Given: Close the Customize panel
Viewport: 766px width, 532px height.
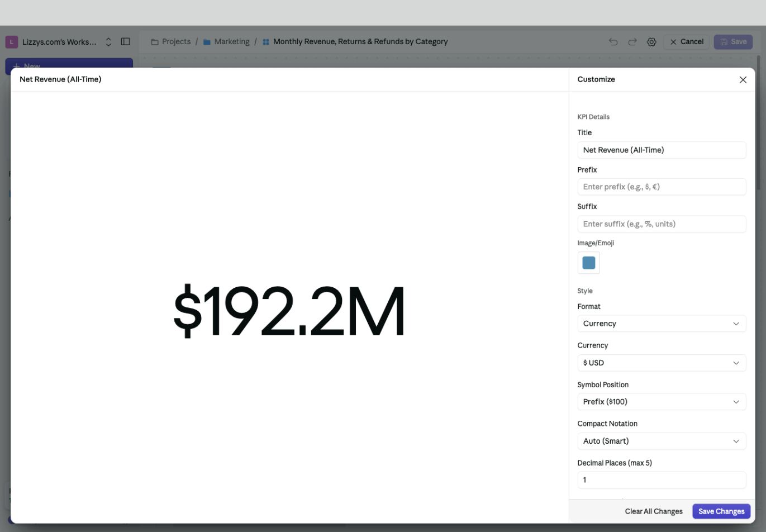Looking at the screenshot, I should [x=743, y=80].
